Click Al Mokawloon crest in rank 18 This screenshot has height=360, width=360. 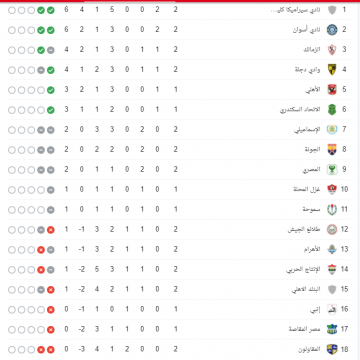332,349
